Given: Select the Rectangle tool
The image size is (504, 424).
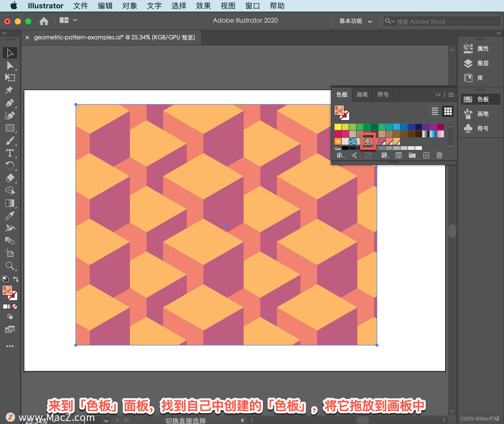Looking at the screenshot, I should [x=10, y=128].
